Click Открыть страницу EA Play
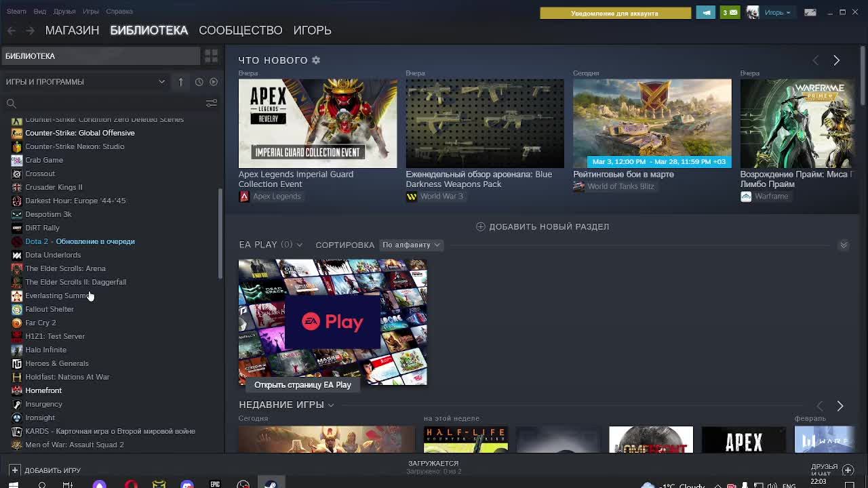The height and width of the screenshot is (488, 868). [302, 385]
